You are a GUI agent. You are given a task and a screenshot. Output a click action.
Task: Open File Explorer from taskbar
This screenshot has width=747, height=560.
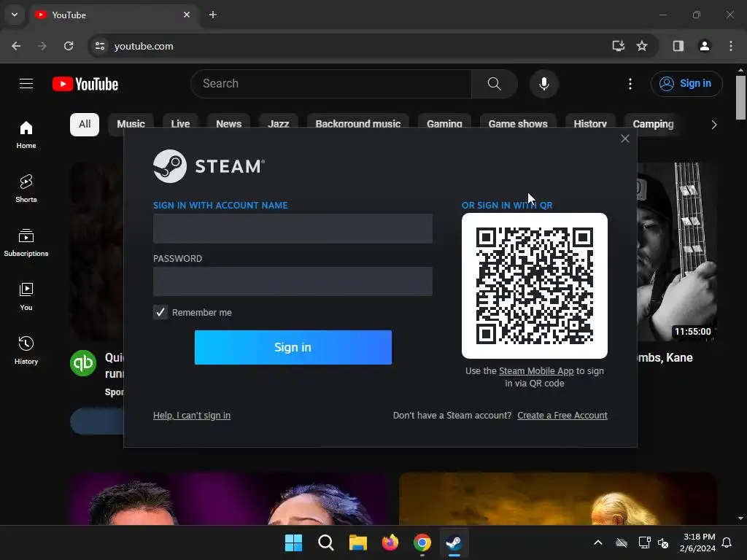[357, 542]
